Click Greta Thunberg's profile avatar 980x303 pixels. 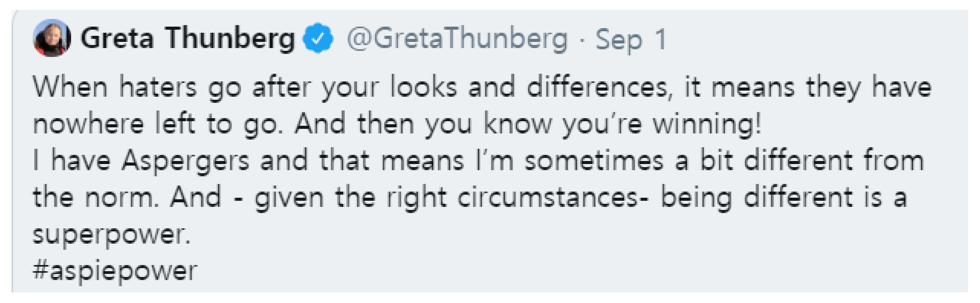[x=52, y=38]
